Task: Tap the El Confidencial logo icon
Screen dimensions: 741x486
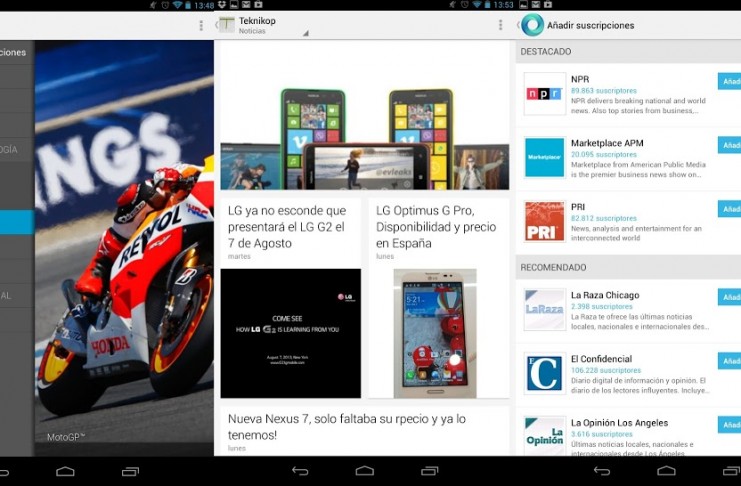Action: coord(544,373)
